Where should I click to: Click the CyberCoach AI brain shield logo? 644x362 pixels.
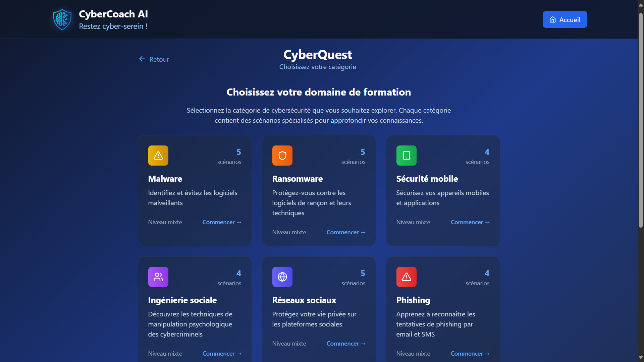62,19
